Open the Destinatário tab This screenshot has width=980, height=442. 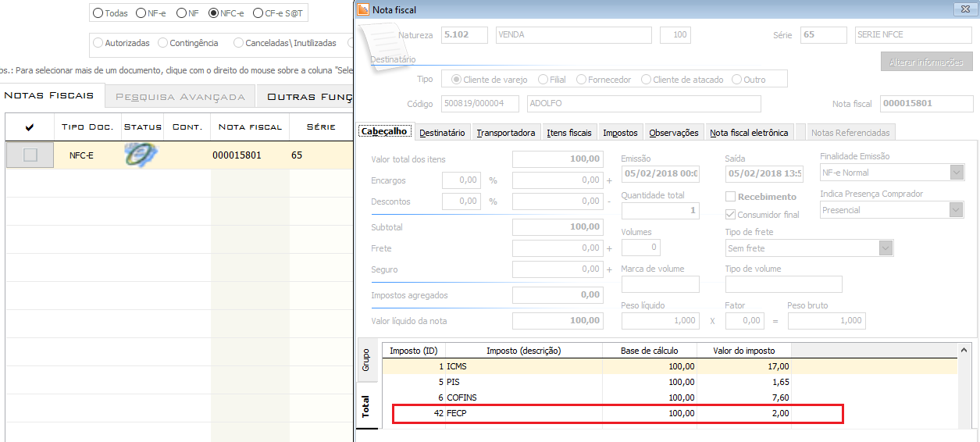[x=443, y=133]
